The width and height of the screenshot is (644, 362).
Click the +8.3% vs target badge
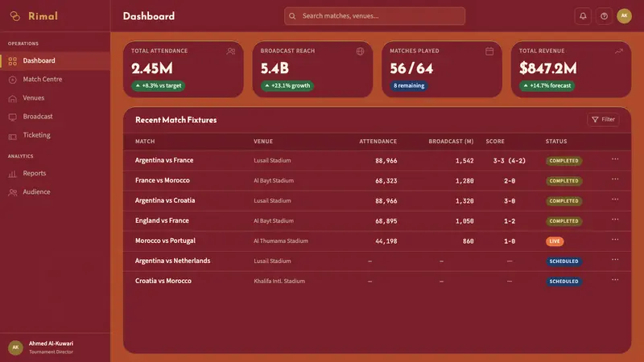coord(158,86)
